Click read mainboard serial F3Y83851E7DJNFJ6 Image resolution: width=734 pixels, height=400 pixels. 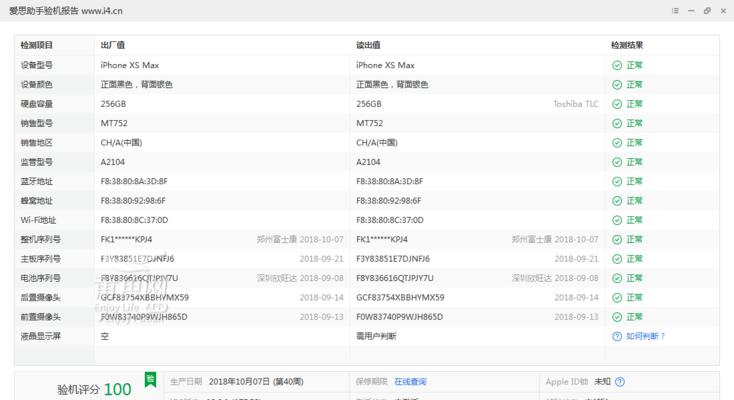pos(393,259)
